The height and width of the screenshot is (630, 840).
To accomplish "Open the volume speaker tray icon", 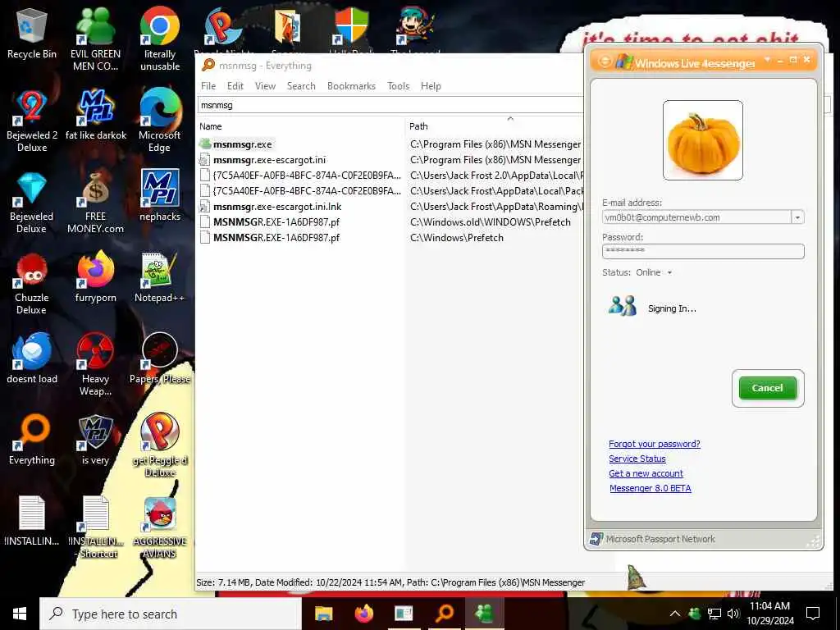I will 733,614.
